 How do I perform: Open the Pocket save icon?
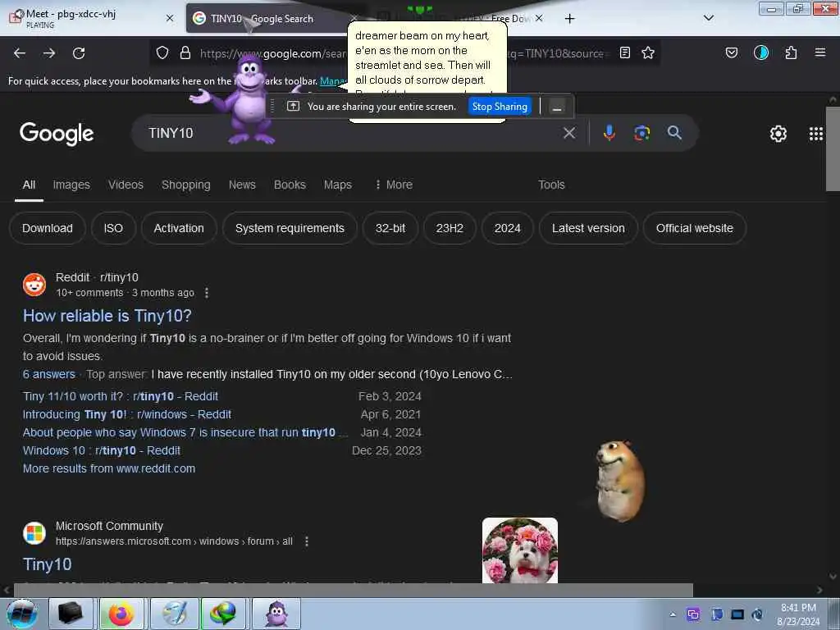[x=731, y=52]
